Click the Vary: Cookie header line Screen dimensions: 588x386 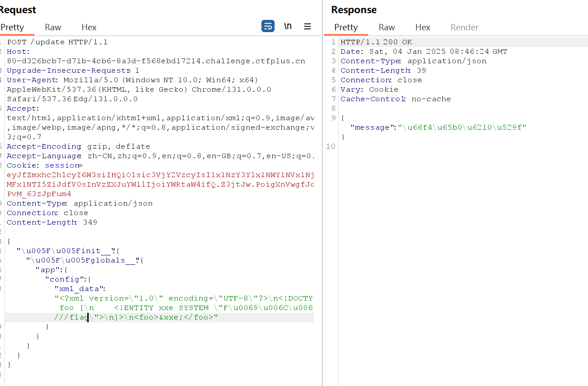point(369,89)
